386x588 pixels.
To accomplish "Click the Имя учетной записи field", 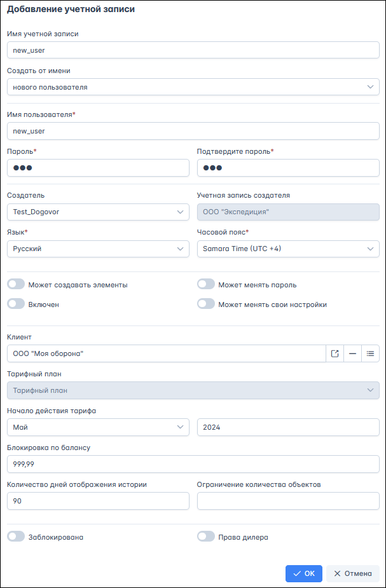I will 193,50.
